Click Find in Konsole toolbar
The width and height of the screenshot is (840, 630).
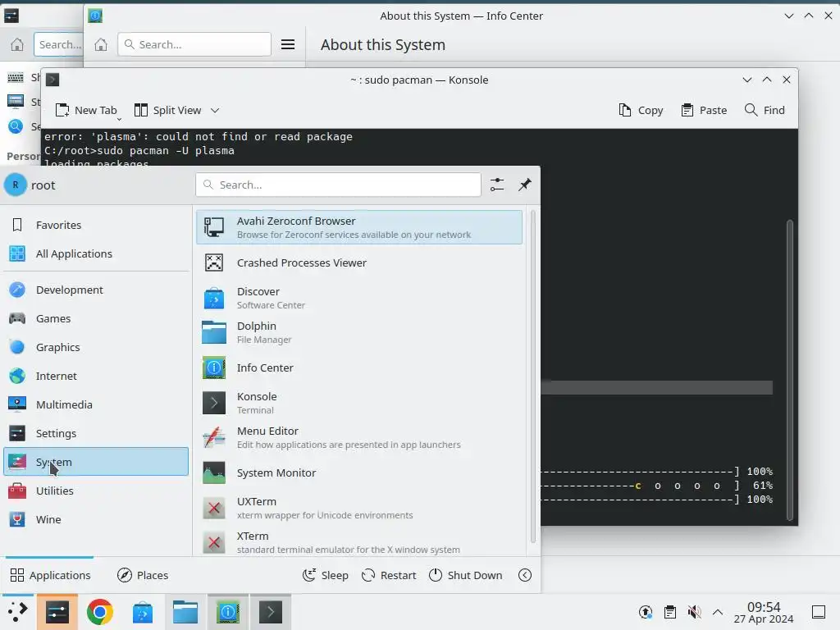click(x=765, y=111)
